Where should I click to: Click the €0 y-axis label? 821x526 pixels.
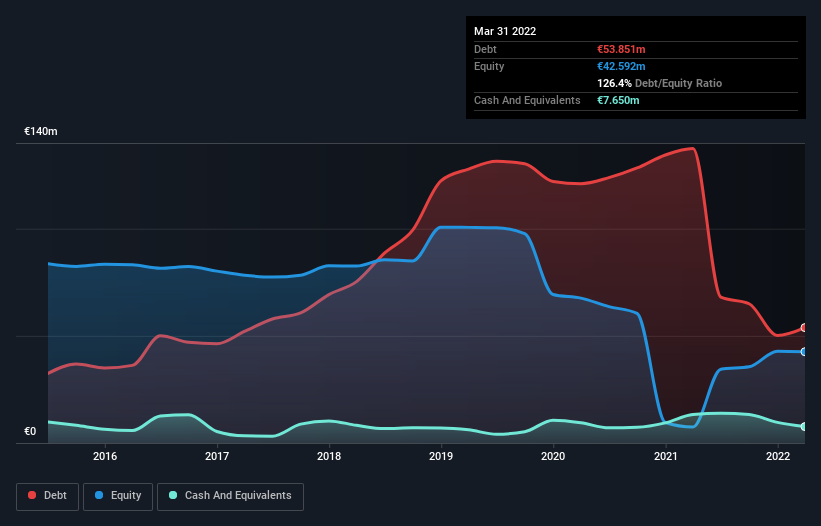click(x=30, y=431)
